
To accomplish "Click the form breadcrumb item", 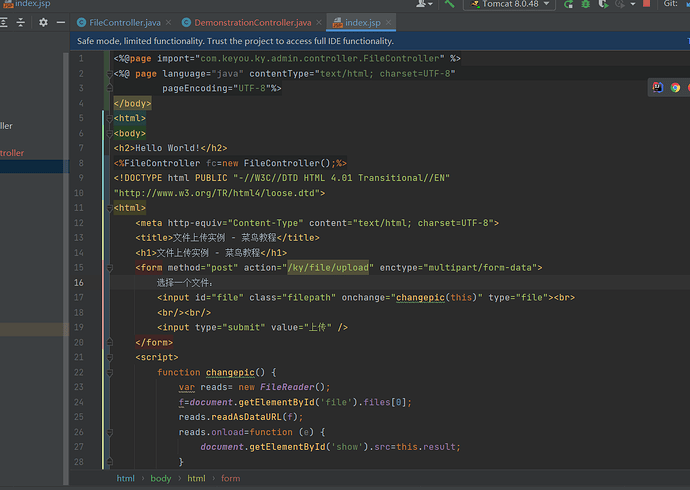I will click(231, 478).
